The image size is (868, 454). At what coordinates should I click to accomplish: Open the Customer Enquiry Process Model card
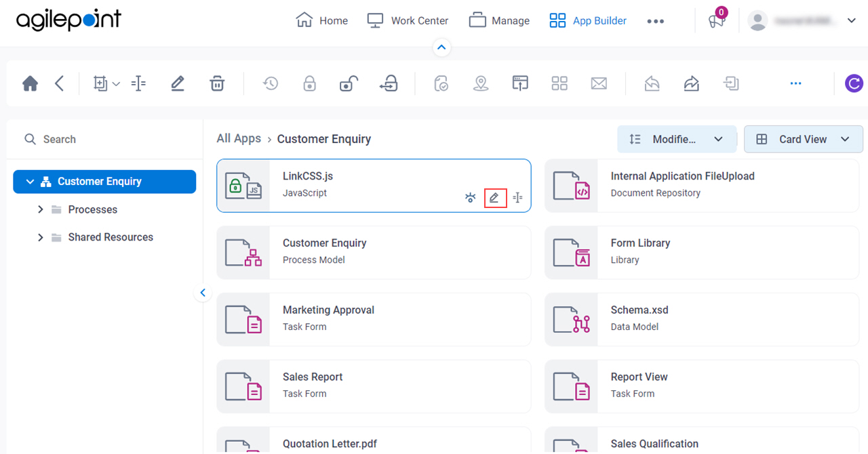click(374, 253)
